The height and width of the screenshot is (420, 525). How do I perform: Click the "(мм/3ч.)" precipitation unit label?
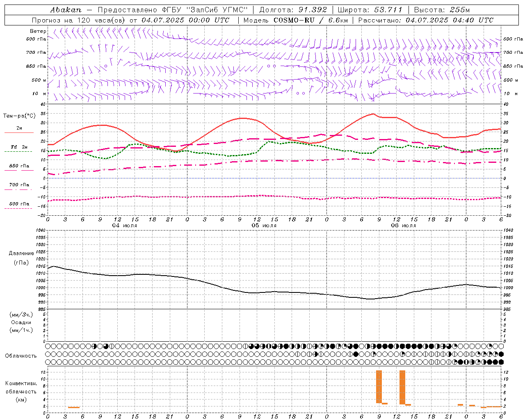21,315
